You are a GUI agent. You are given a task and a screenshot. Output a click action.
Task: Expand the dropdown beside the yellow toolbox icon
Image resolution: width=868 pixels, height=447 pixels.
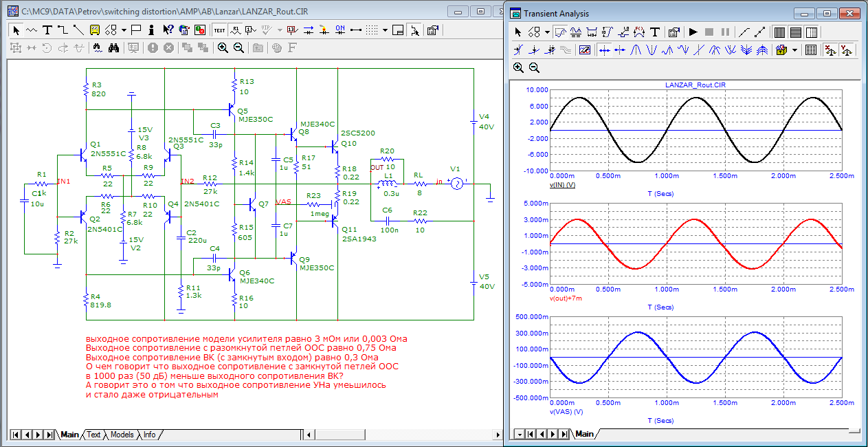pos(794,50)
